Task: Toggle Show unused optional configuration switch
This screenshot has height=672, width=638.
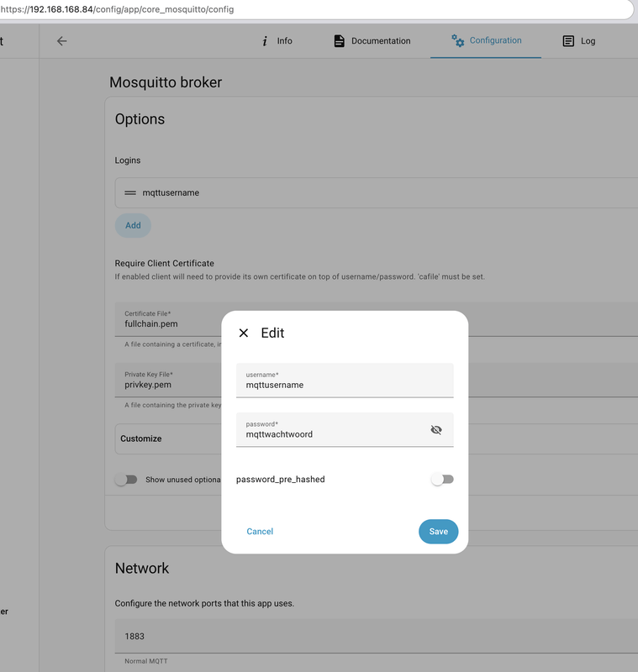Action: point(126,480)
